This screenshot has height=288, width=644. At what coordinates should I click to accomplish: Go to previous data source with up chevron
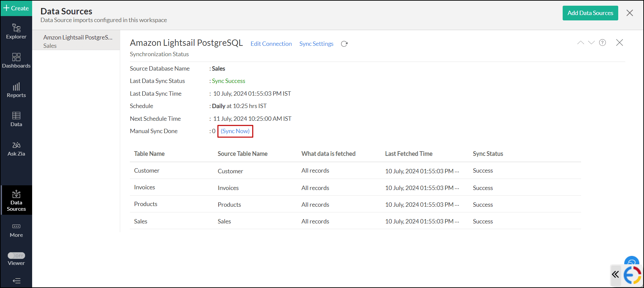(580, 43)
